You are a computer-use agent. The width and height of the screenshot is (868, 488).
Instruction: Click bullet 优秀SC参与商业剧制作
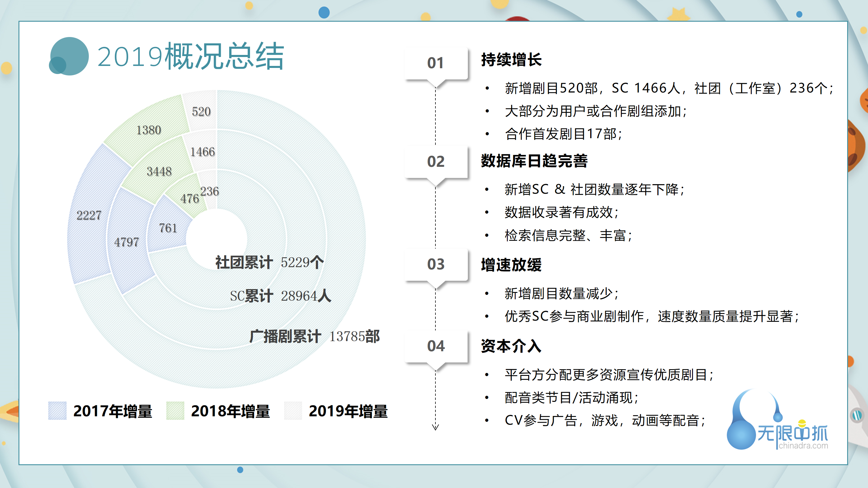652,316
